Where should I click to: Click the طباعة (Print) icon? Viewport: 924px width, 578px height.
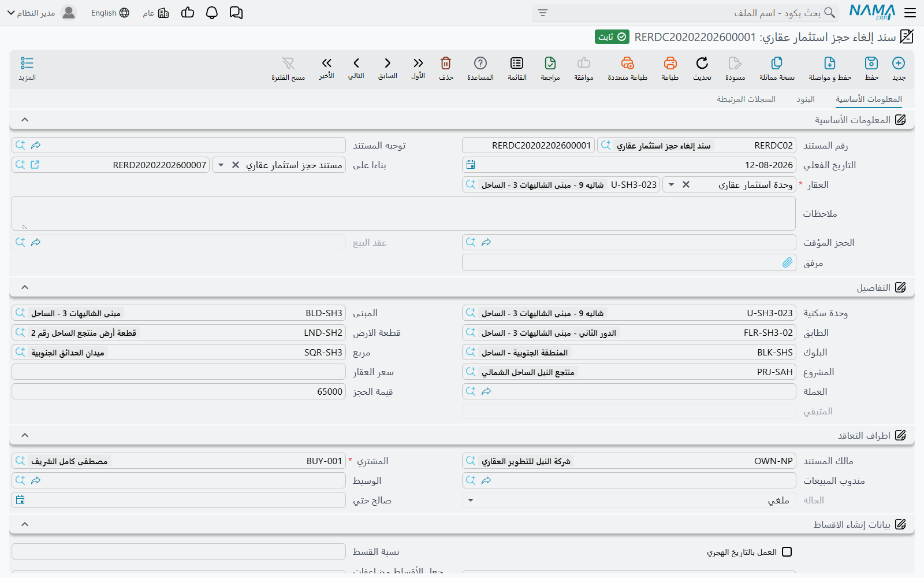click(x=670, y=63)
